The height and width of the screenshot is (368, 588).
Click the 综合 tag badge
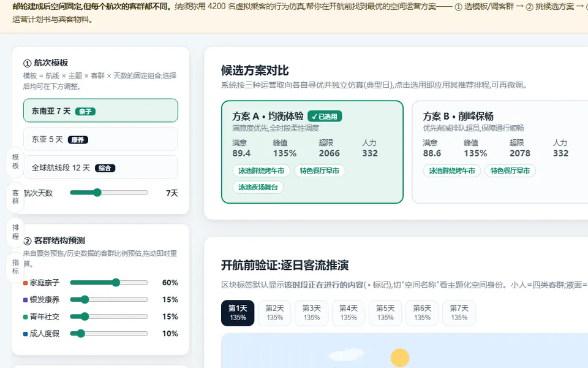[105, 168]
